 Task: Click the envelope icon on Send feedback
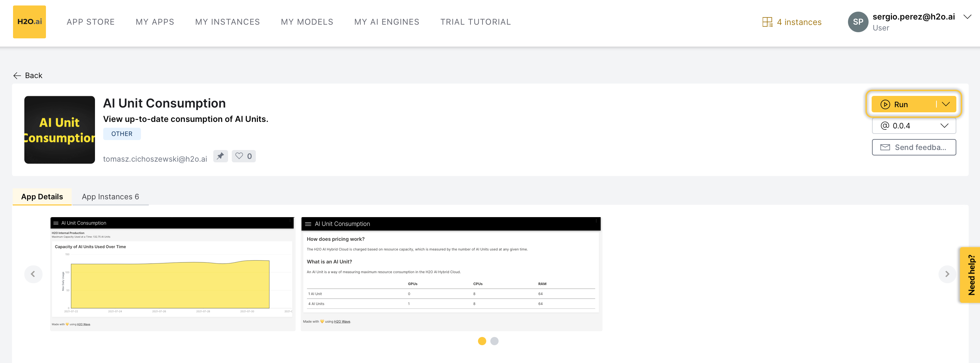885,147
